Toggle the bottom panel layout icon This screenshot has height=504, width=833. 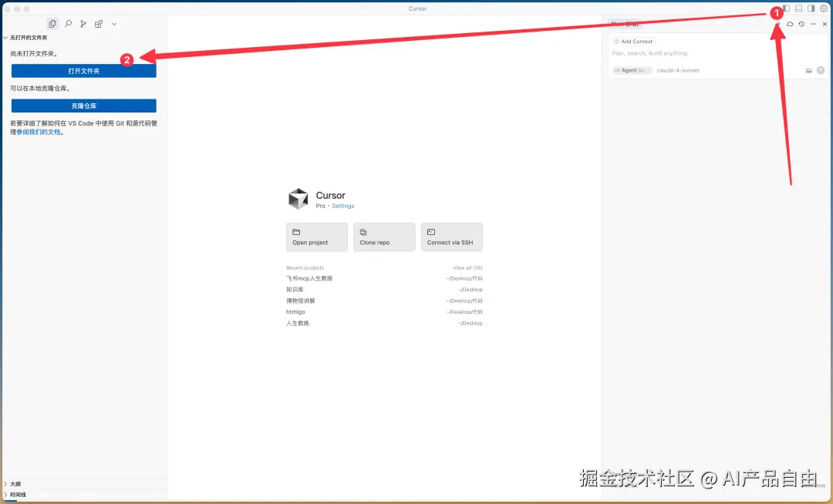tap(798, 8)
